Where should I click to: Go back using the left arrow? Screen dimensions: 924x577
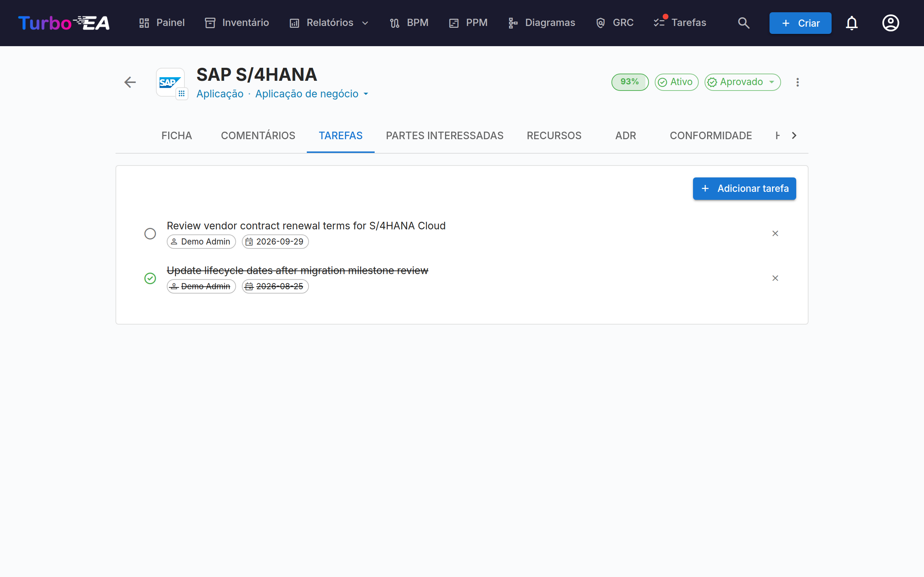(130, 82)
